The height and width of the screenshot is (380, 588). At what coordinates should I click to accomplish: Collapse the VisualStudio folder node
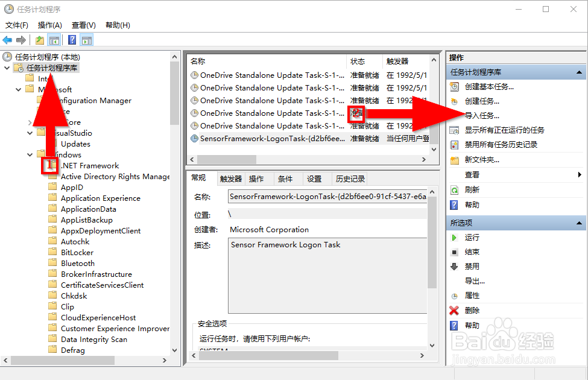click(30, 133)
